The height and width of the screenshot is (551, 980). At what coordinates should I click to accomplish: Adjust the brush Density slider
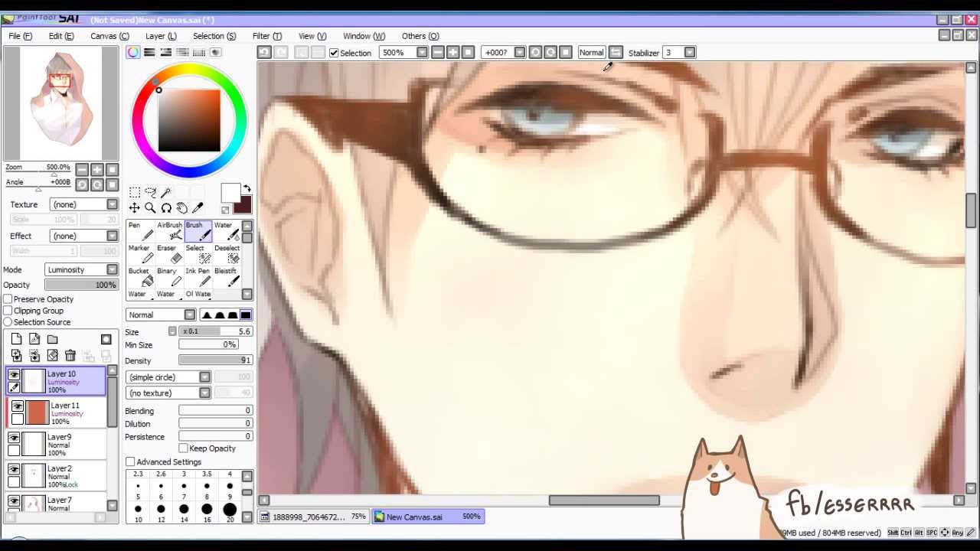216,360
